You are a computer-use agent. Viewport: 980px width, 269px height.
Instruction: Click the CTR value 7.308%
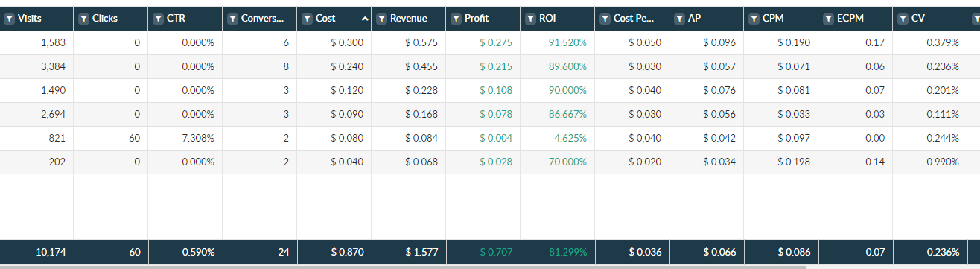[198, 139]
